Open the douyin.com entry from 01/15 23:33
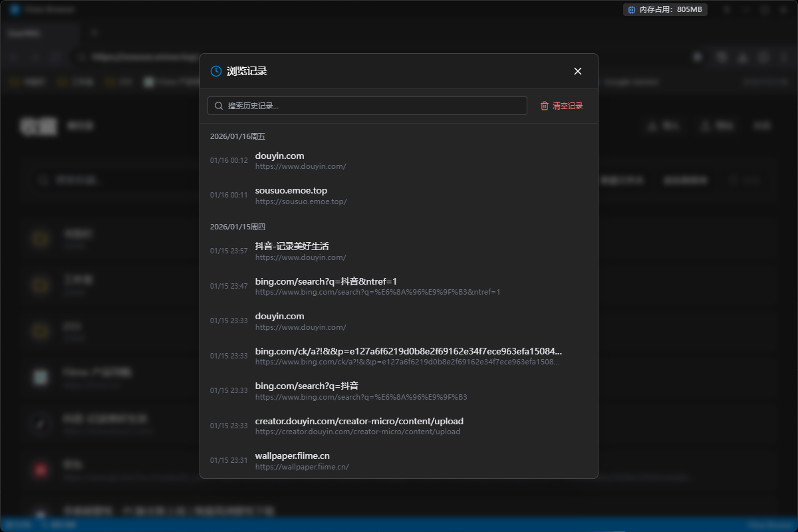Screen dimensions: 798x532 point(399,321)
